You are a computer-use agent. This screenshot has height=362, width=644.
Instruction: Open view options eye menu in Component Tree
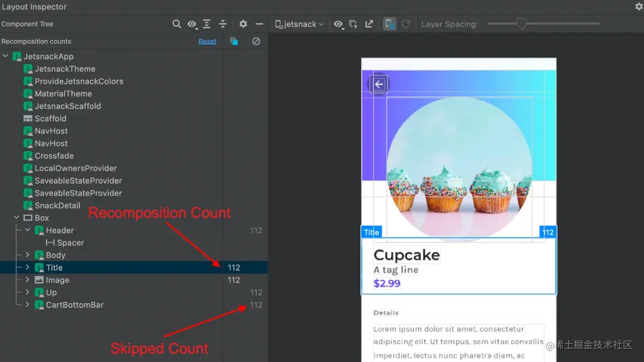192,24
